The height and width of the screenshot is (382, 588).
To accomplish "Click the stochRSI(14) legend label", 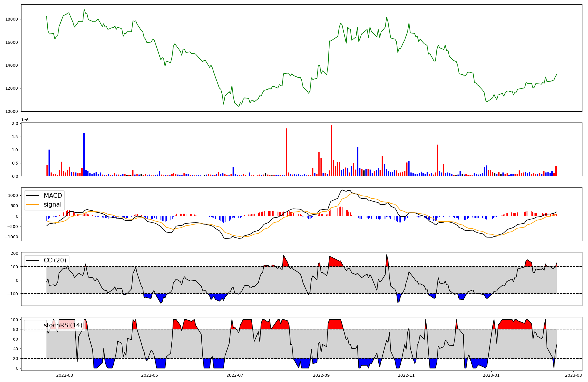I will [x=63, y=325].
